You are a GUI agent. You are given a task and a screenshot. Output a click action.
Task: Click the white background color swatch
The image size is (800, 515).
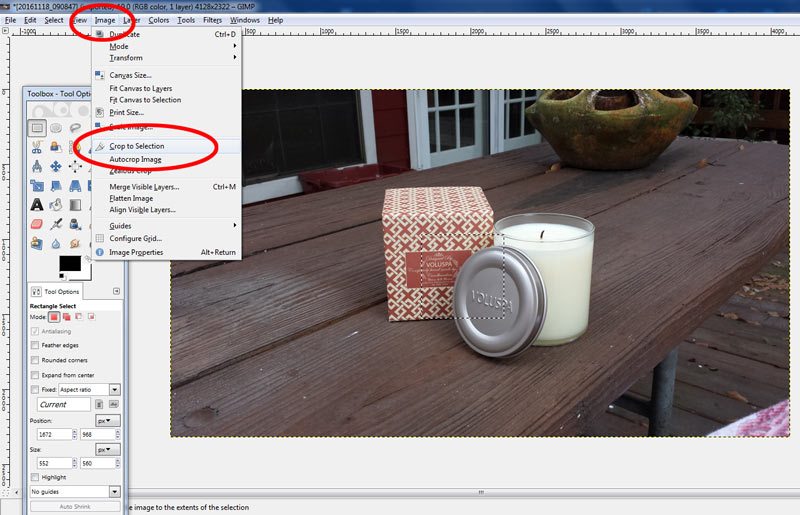click(87, 276)
